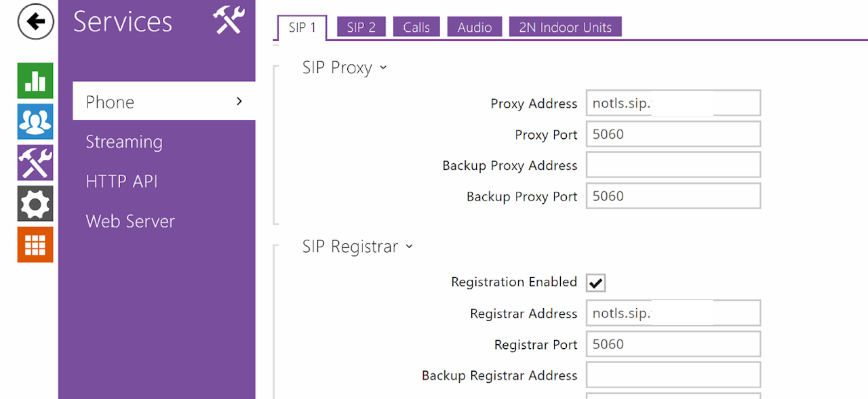
Task: Open the 2N Indoor Units tab
Action: pos(565,27)
